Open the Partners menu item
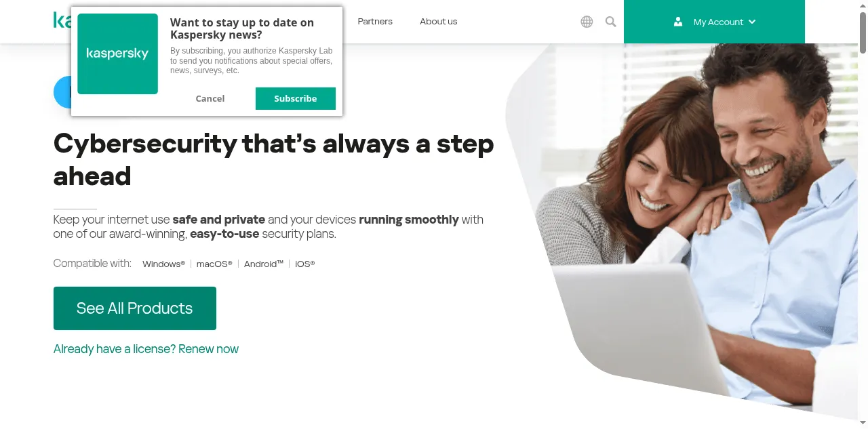The width and height of the screenshot is (868, 429). (375, 22)
